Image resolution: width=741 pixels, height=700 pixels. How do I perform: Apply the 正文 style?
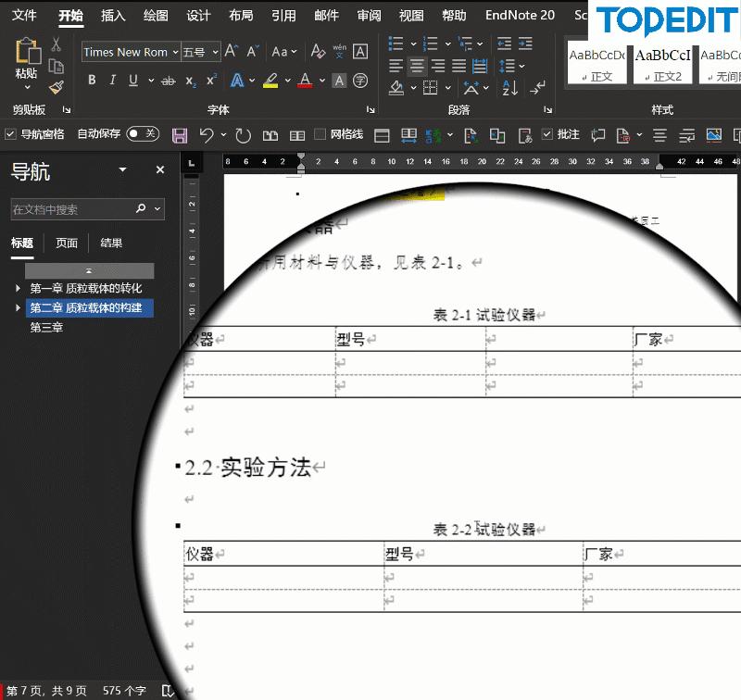click(x=597, y=65)
